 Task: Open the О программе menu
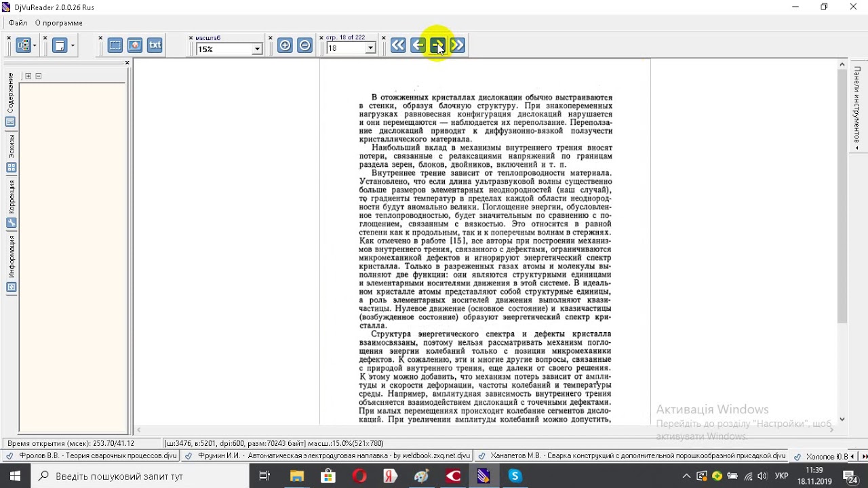click(x=59, y=23)
